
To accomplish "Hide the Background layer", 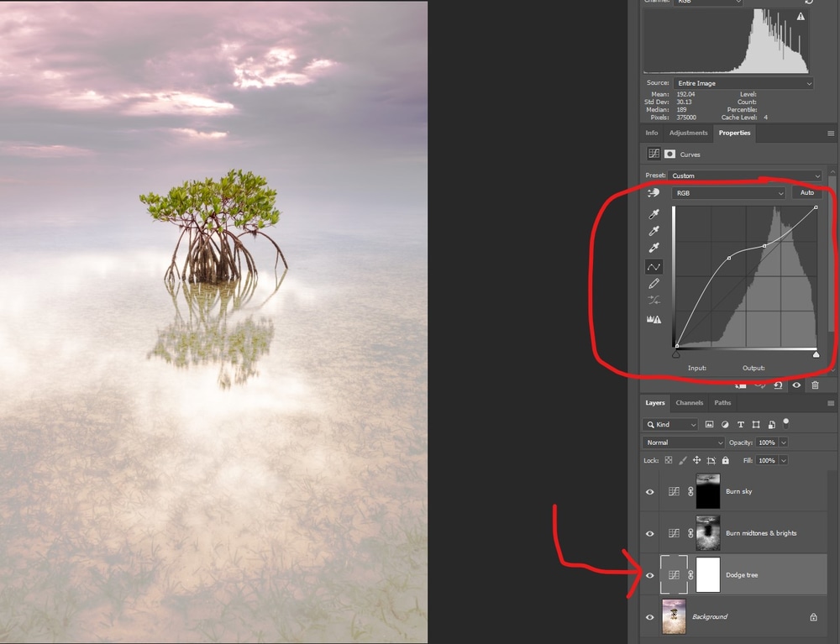I will pos(650,617).
